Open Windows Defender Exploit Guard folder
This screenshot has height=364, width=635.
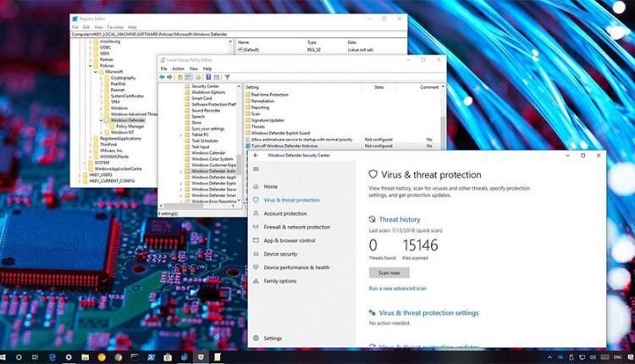[280, 133]
